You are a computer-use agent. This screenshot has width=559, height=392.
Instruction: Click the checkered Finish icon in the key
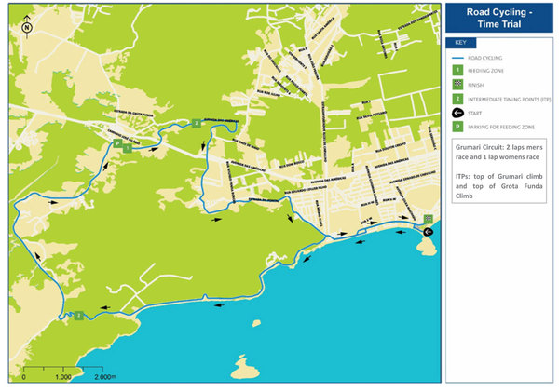click(457, 83)
